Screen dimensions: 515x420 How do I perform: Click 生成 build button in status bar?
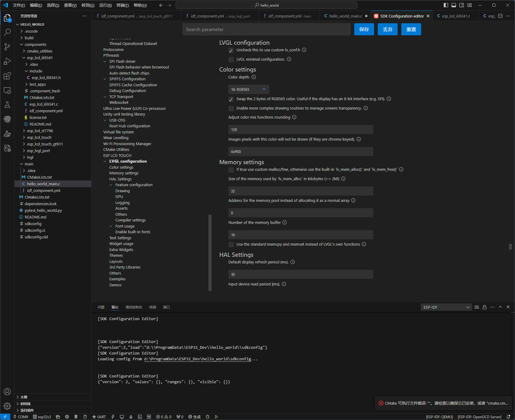(195, 417)
